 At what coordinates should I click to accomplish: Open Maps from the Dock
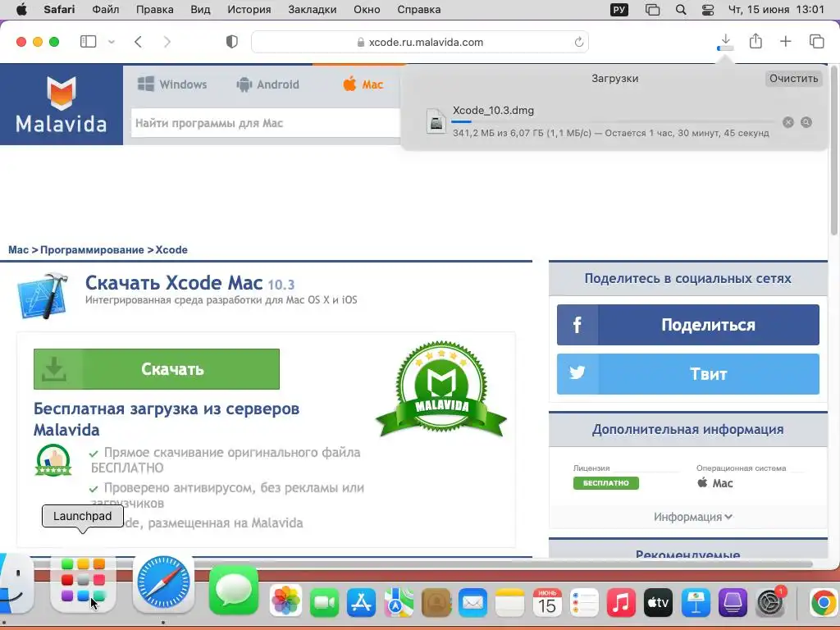[399, 603]
